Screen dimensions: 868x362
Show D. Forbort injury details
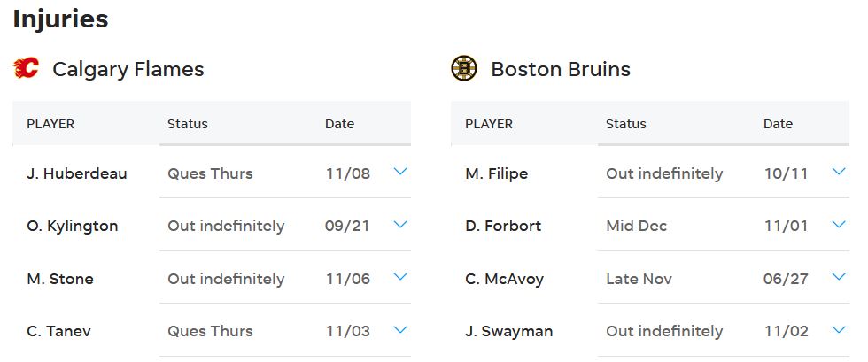(x=839, y=225)
